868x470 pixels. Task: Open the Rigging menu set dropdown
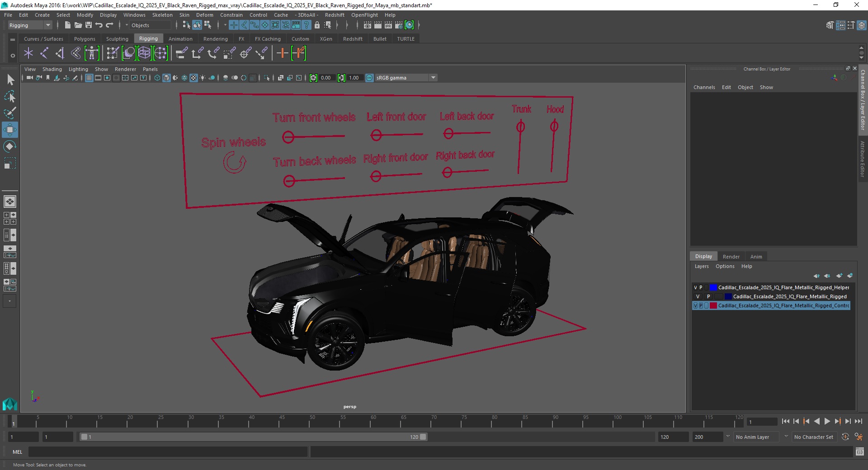tap(30, 25)
